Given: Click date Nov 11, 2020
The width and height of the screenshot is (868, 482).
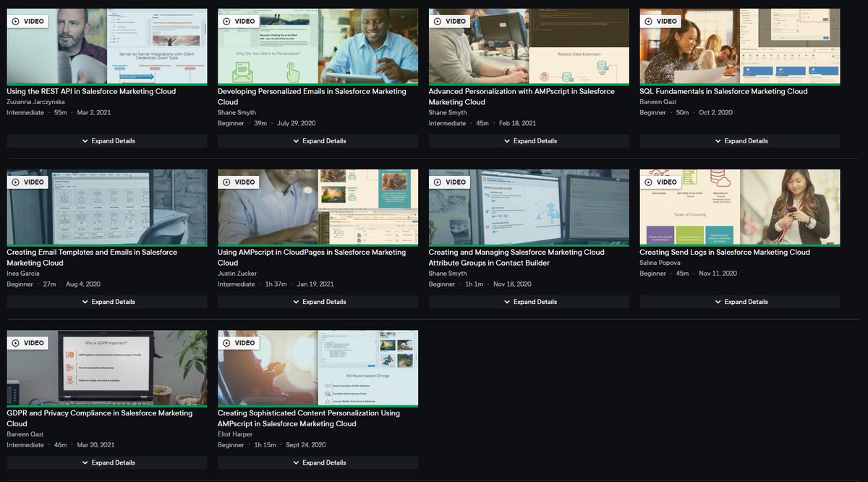Looking at the screenshot, I should click(x=718, y=274).
